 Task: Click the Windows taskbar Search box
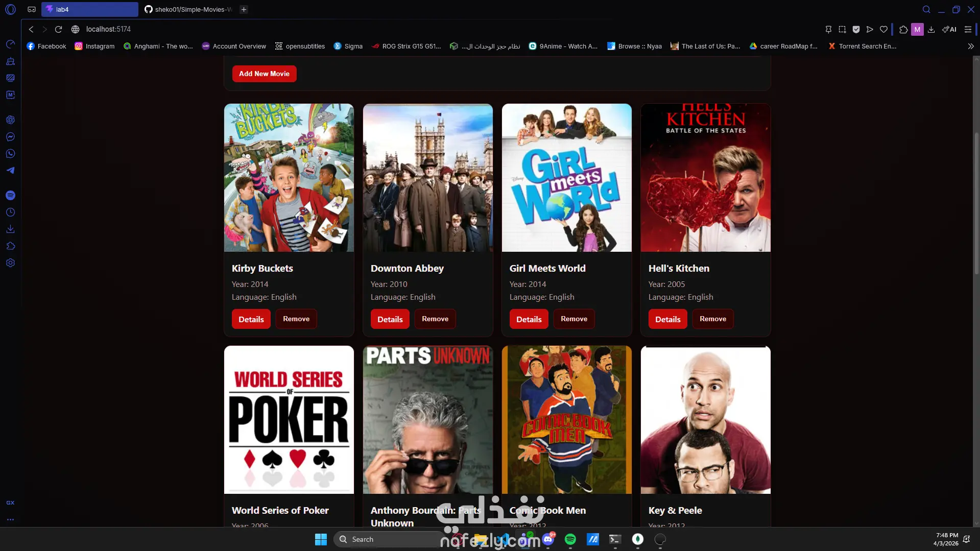388,539
